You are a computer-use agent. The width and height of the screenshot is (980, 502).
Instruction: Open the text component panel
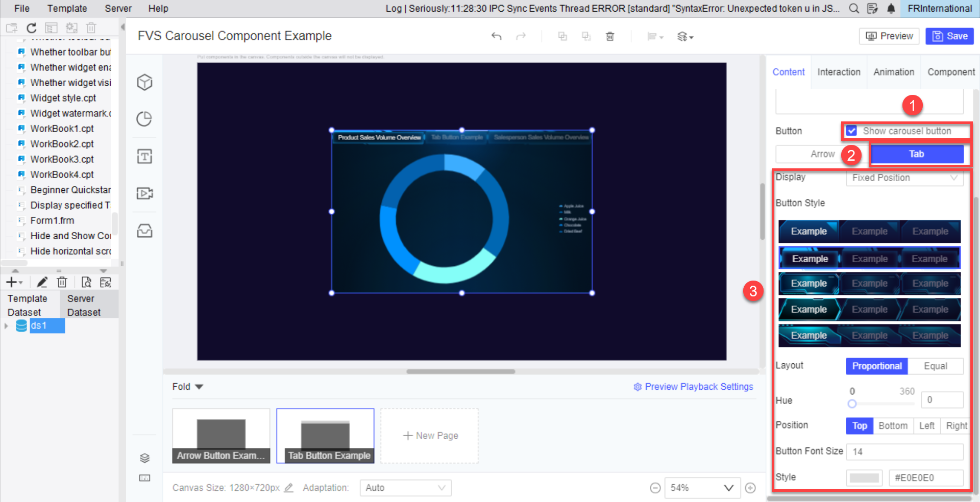(144, 157)
